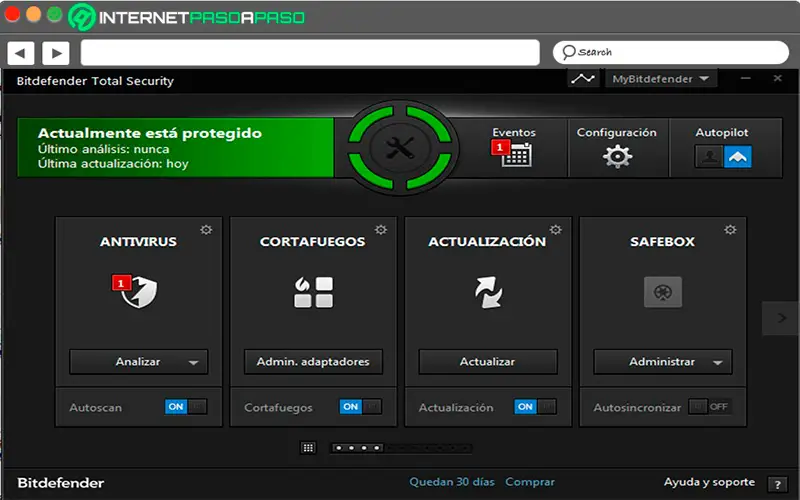Click the Bitdefender Total Security title text

[x=95, y=81]
